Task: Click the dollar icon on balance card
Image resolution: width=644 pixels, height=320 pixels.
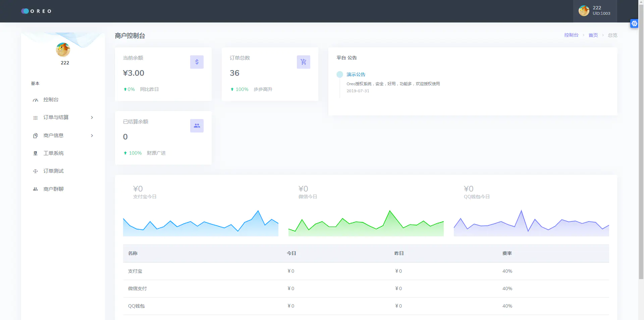Action: [x=197, y=62]
